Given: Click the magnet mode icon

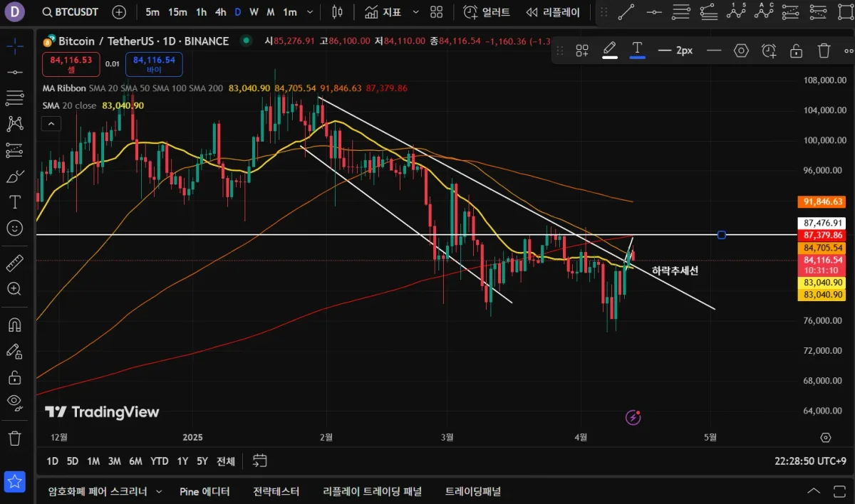Looking at the screenshot, I should [x=15, y=325].
